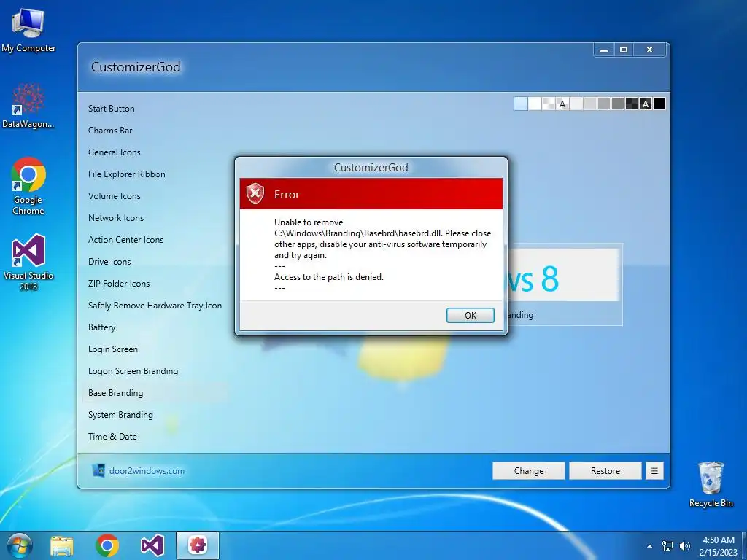747x560 pixels.
Task: Click the network tray icon
Action: point(667,546)
